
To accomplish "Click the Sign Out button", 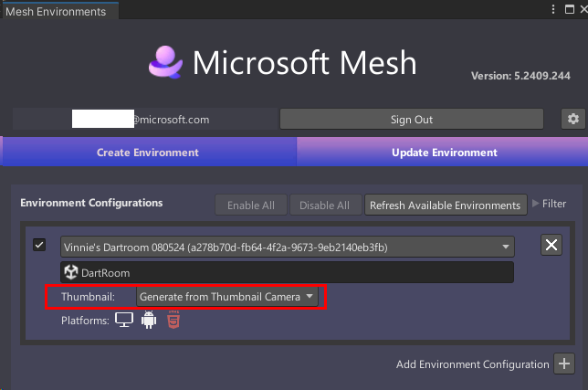I will tap(412, 120).
